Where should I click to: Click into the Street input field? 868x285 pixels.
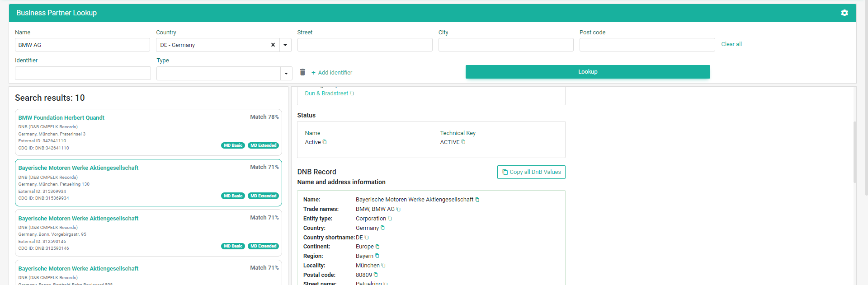click(364, 45)
